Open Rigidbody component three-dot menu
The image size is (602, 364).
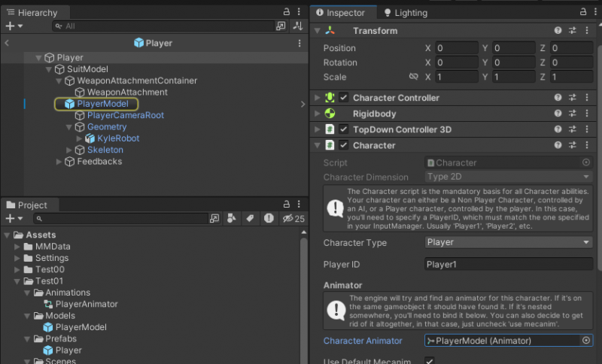(x=587, y=114)
